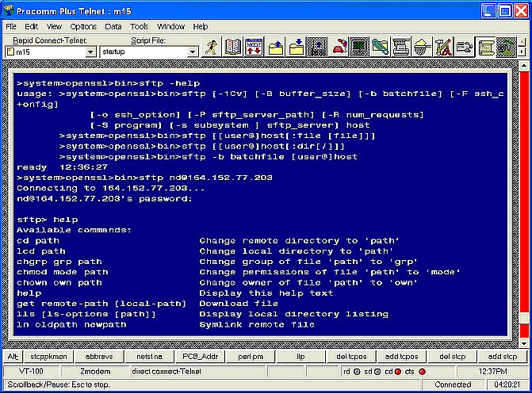Screen dimensions: 532x394
Task: Click the upper toolbar scroll arrow
Action: pyautogui.click(x=522, y=42)
